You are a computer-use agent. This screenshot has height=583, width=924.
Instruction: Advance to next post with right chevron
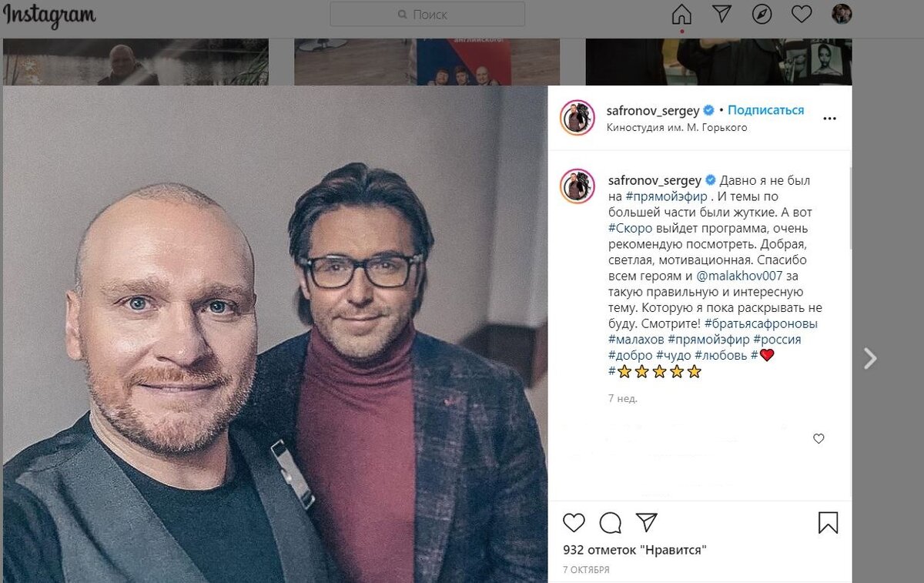pos(869,358)
